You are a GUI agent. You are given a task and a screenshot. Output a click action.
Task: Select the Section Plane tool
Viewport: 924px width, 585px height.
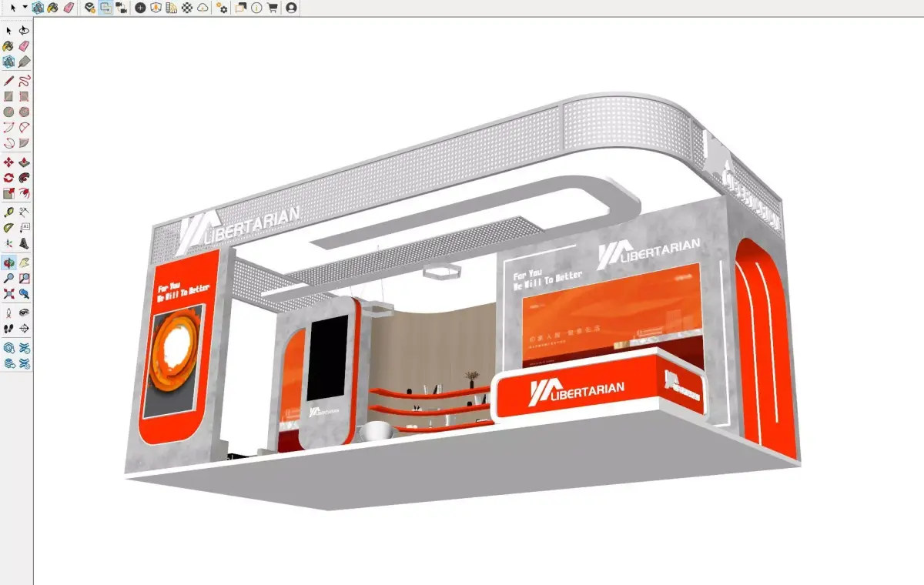point(25,328)
